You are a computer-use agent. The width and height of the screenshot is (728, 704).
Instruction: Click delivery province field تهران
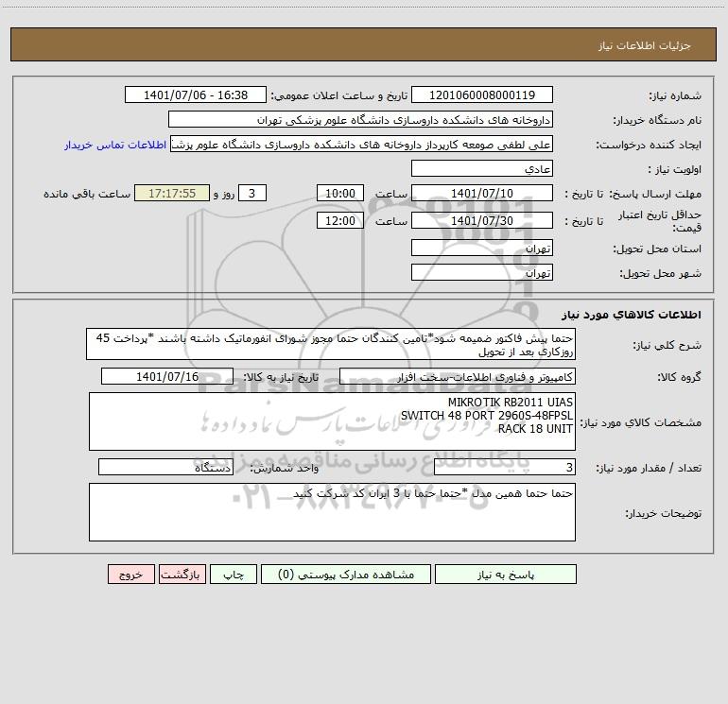(x=482, y=248)
